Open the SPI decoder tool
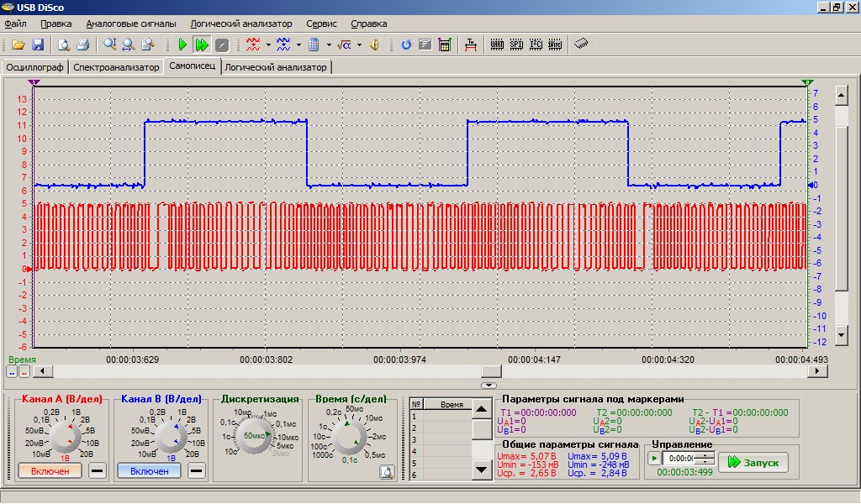 516,45
